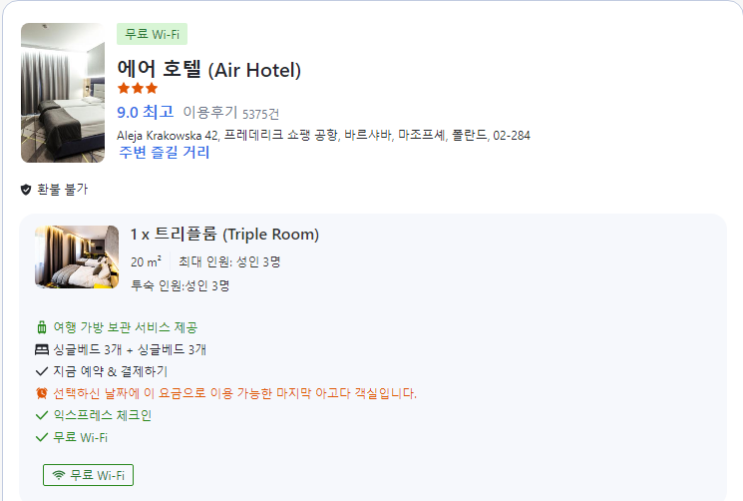The width and height of the screenshot is (743, 501).
Task: Click the bed icon beside 싱글베드 3개
Action: tap(41, 349)
